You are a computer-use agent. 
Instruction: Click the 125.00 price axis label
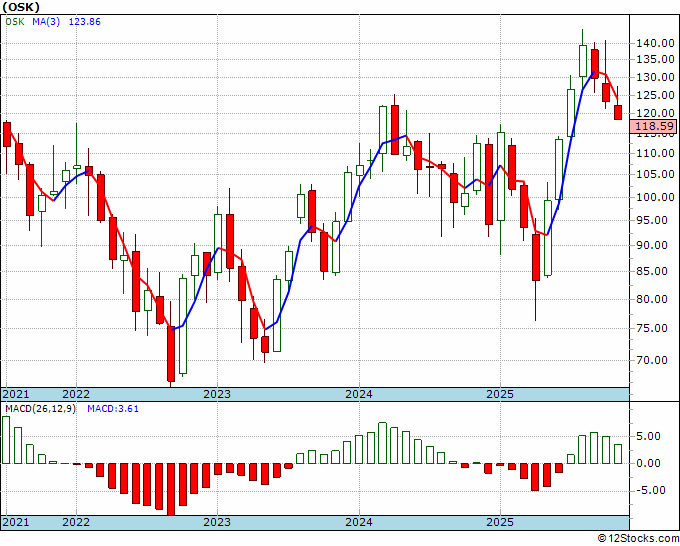click(x=655, y=95)
